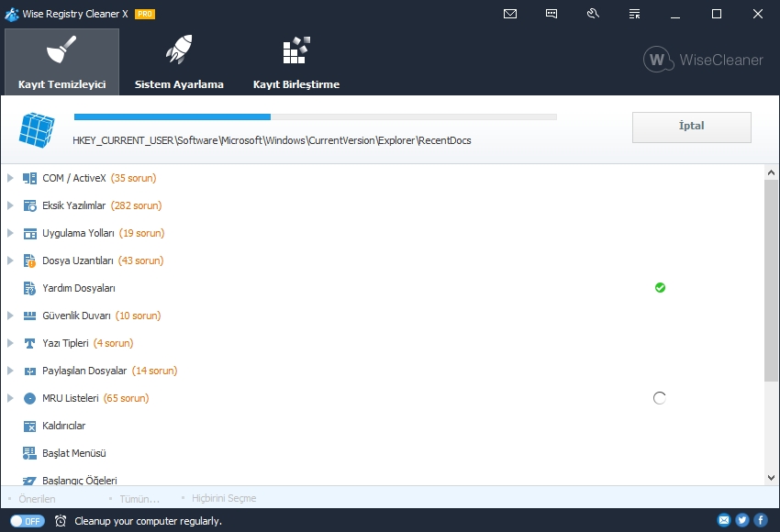This screenshot has width=780, height=532.
Task: Click the (65 sorun) count text
Action: coord(127,398)
